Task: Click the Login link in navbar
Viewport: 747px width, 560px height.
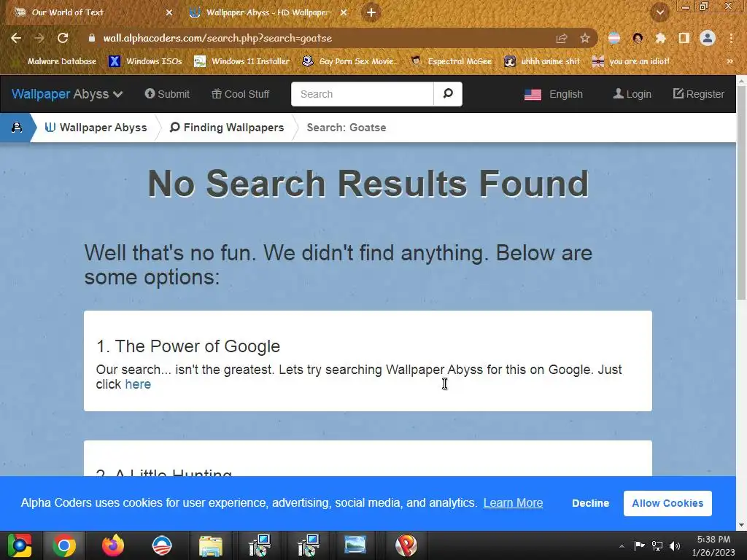Action: 632,94
